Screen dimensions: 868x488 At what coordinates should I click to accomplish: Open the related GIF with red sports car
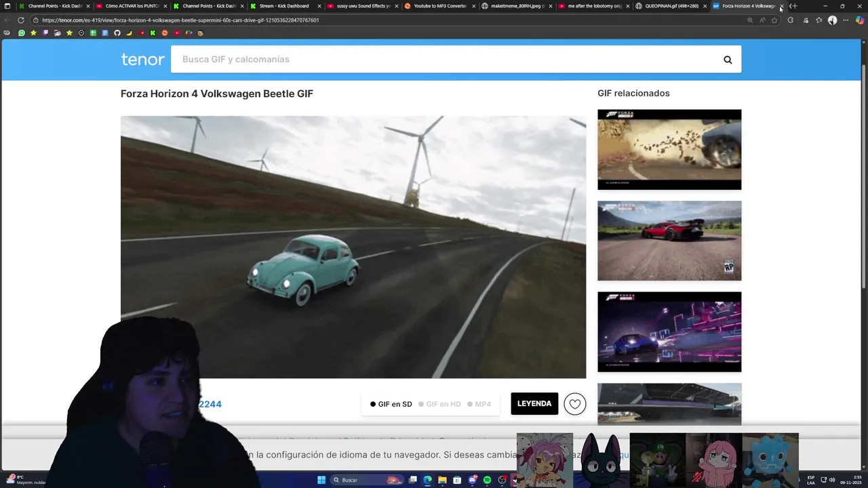tap(669, 241)
